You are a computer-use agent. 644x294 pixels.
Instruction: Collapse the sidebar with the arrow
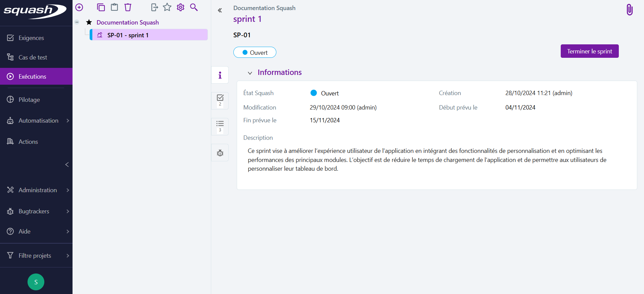click(67, 165)
